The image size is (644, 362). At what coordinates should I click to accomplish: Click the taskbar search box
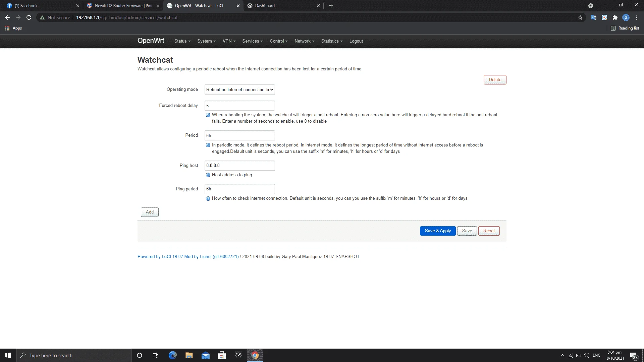(74, 355)
